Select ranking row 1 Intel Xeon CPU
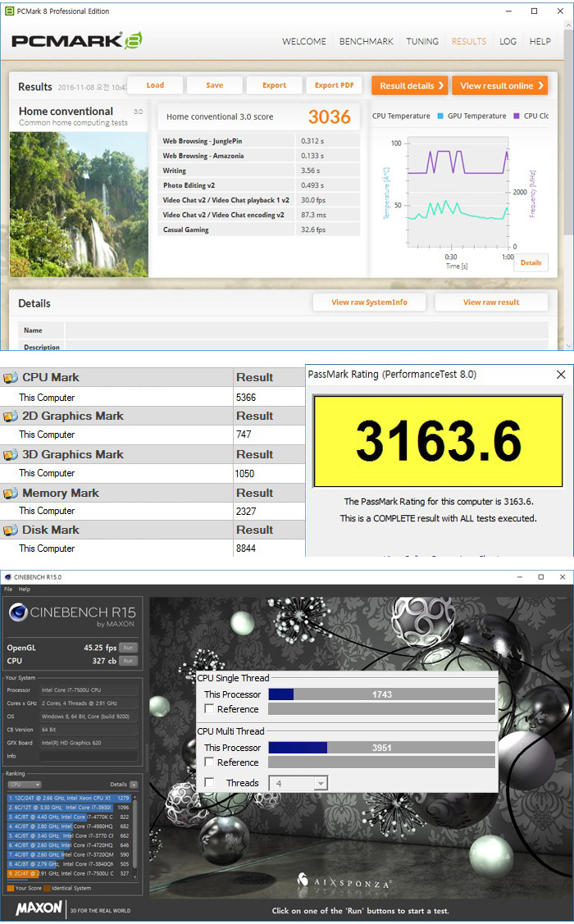Image resolution: width=574 pixels, height=924 pixels. click(x=69, y=798)
